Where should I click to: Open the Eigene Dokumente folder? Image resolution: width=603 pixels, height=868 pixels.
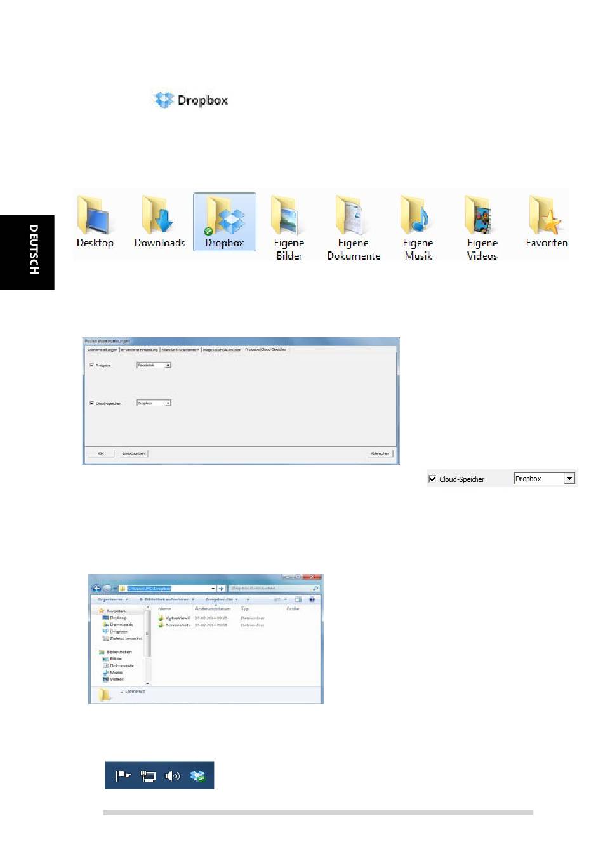pyautogui.click(x=354, y=227)
